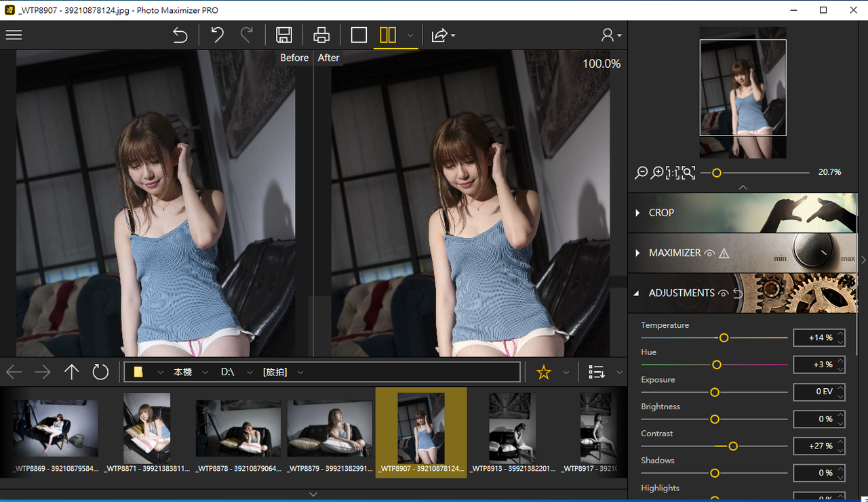Select the Before view label

coord(294,58)
